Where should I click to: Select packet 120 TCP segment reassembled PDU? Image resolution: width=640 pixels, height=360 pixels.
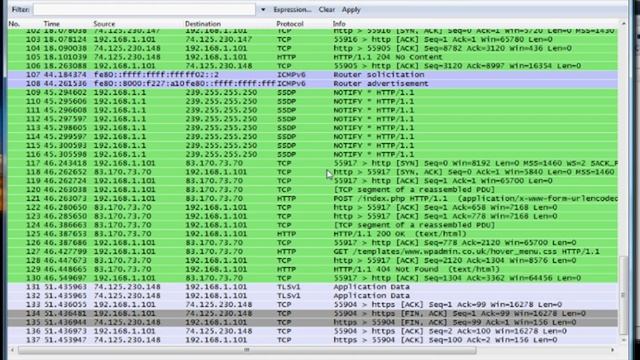(x=313, y=190)
